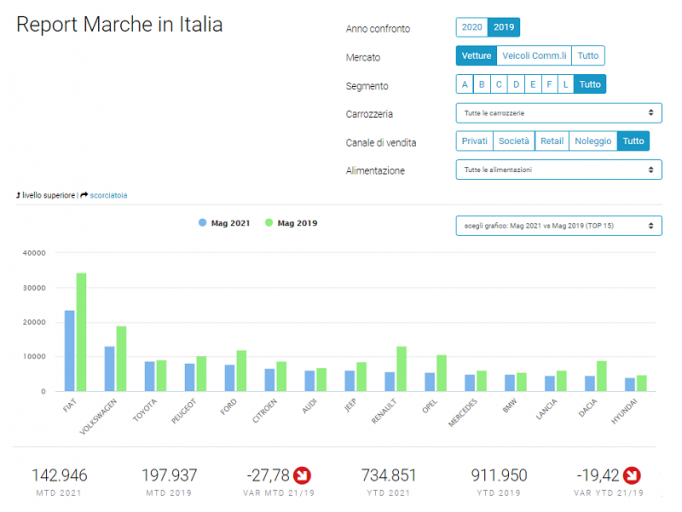
Task: Choose Vetture market option
Action: 476,56
